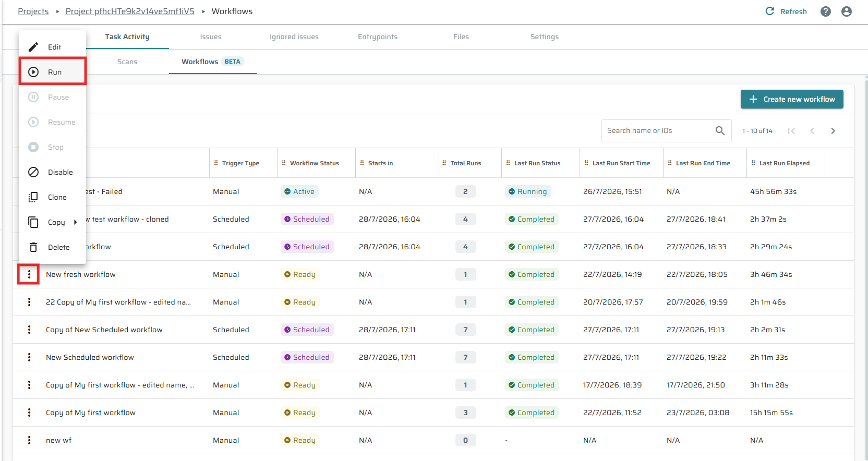The width and height of the screenshot is (868, 461).
Task: Open the help question mark icon
Action: [x=826, y=11]
